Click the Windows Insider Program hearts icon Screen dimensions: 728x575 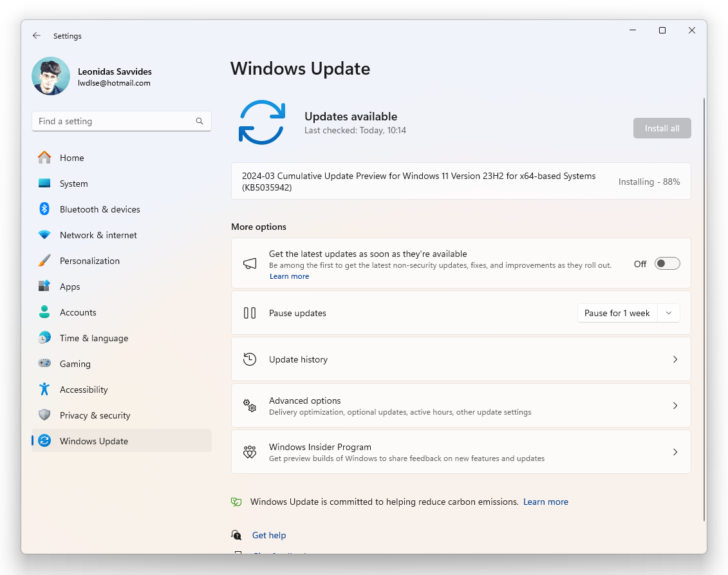click(250, 453)
